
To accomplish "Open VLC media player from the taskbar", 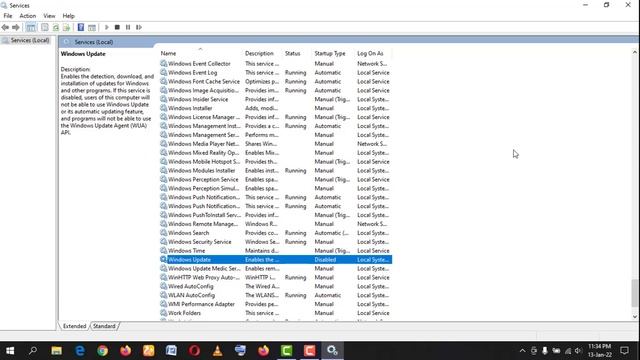I will click(x=218, y=351).
